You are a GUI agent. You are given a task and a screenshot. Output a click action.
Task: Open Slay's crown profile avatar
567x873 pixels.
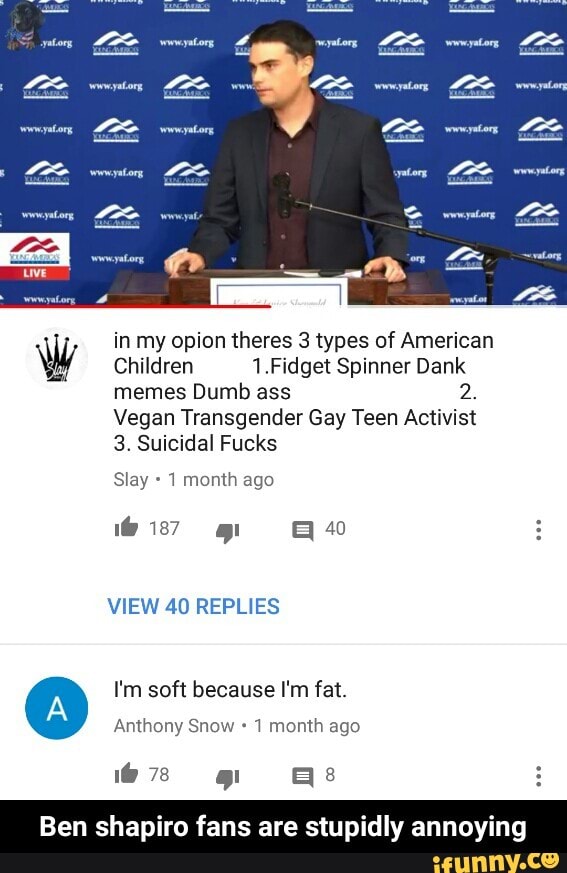(56, 358)
